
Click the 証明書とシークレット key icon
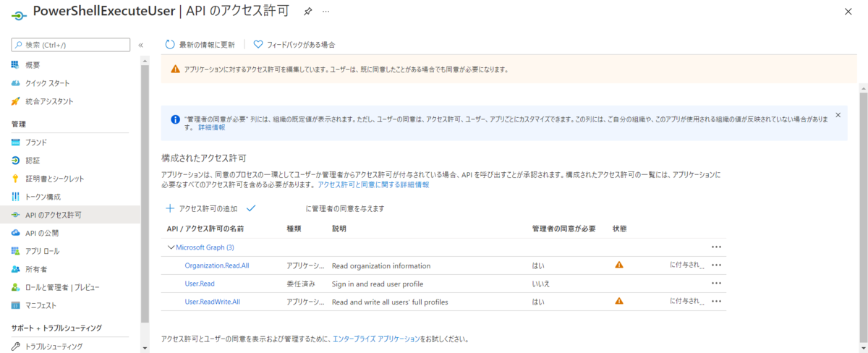pos(16,179)
